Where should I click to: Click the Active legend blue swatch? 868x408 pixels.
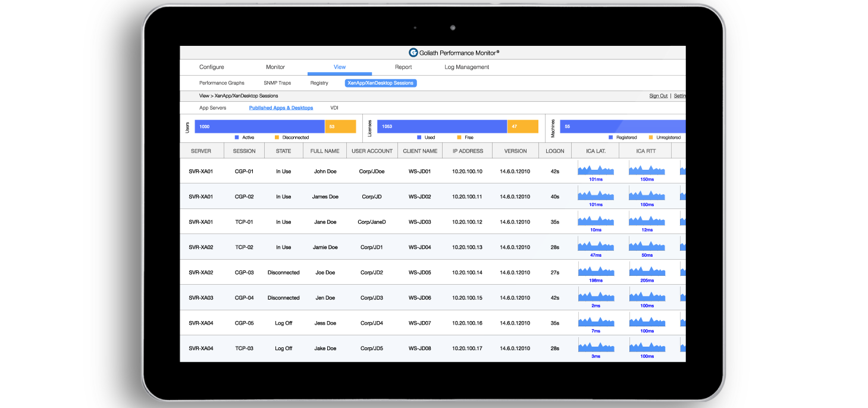click(x=237, y=138)
